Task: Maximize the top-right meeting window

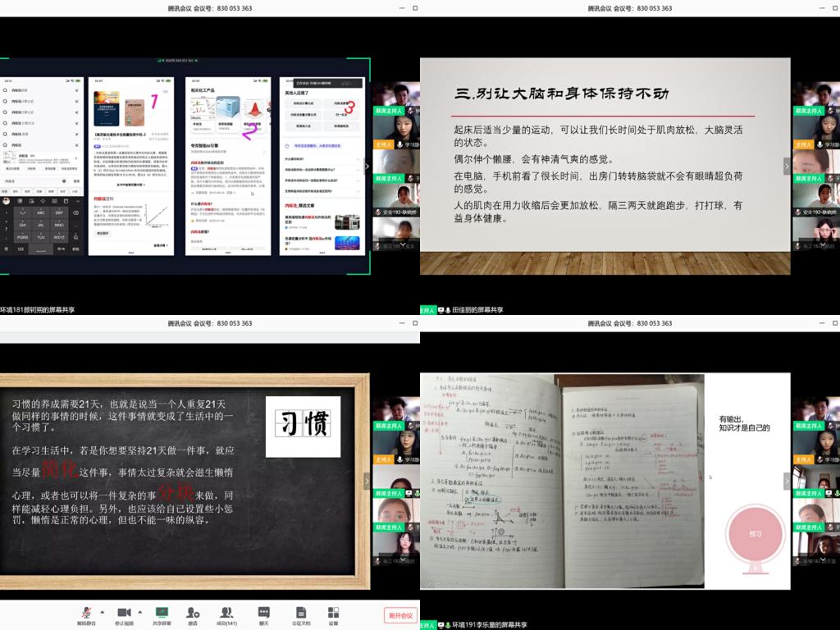Action: click(x=833, y=8)
